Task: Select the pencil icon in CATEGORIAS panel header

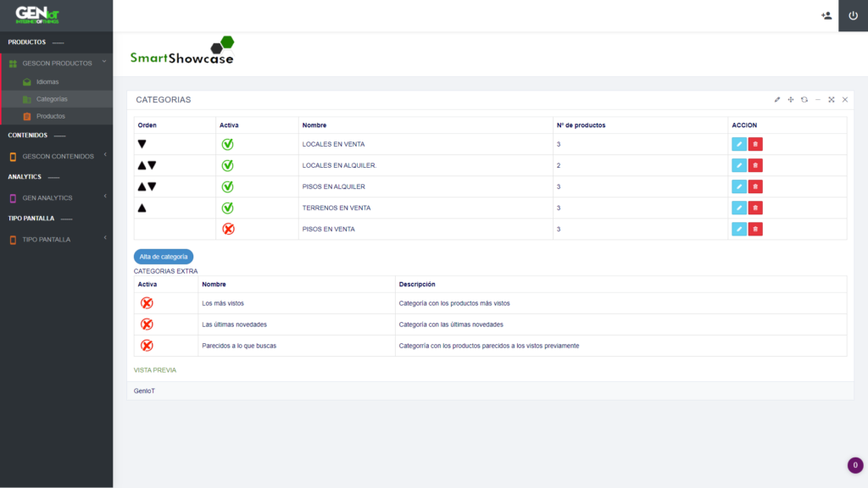Action: [777, 99]
